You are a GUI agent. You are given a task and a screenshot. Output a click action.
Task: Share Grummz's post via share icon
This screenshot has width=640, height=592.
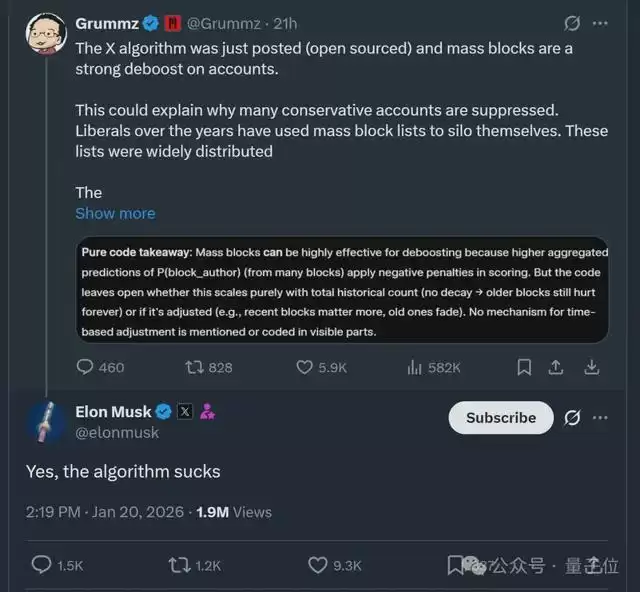coord(557,367)
